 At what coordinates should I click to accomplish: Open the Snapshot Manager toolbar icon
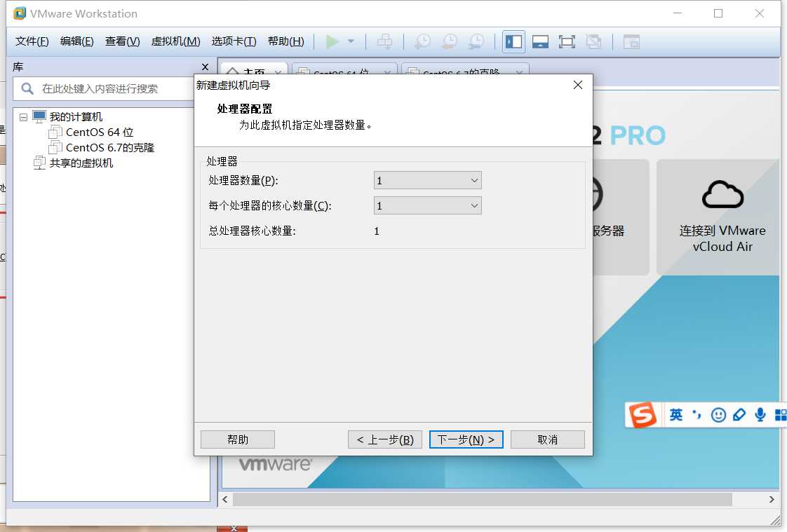(x=476, y=41)
